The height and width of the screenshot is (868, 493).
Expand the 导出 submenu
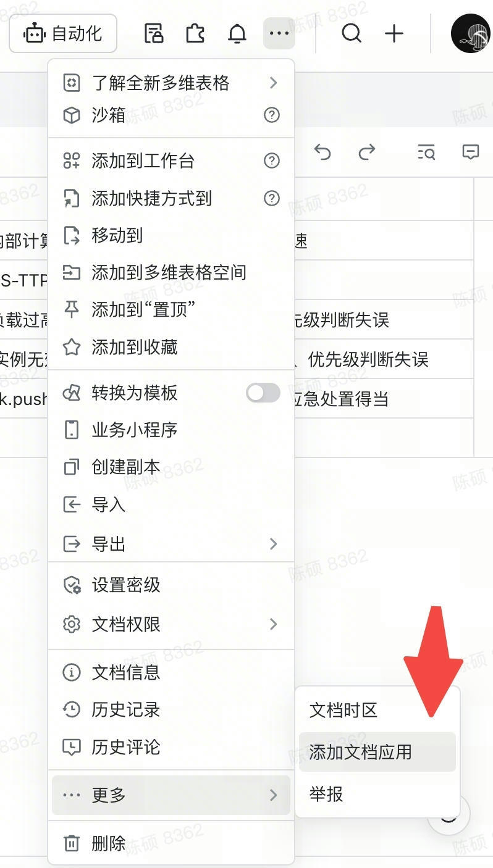point(171,544)
